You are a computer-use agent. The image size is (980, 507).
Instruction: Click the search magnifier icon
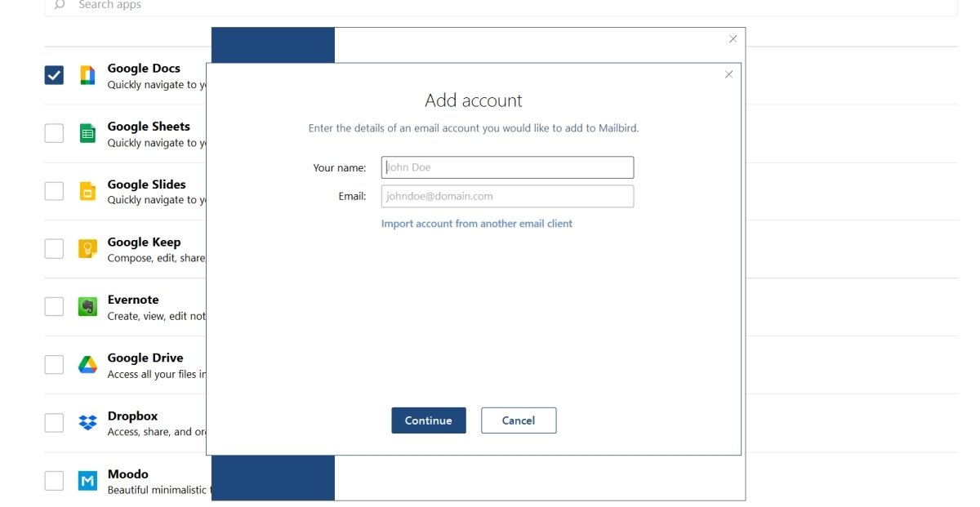click(x=59, y=5)
